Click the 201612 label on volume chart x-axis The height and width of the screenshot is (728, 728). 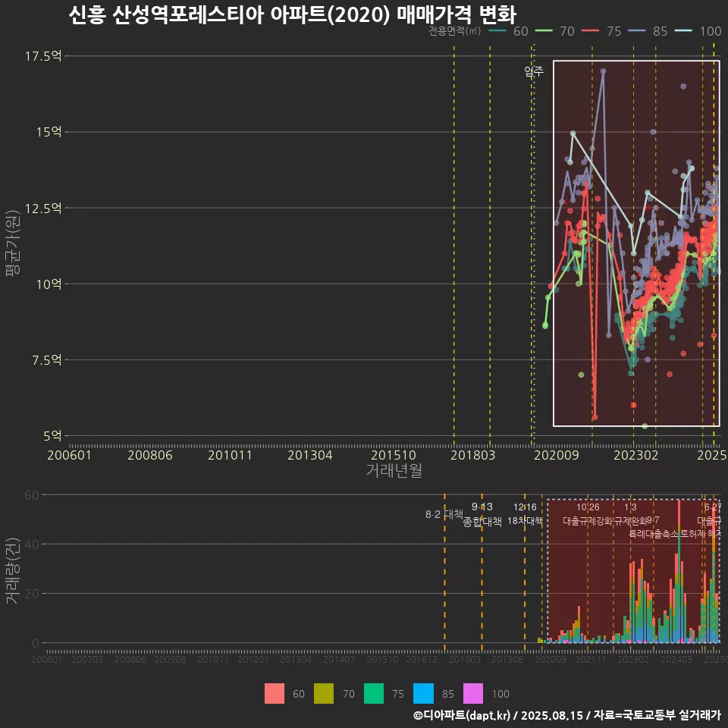422,659
